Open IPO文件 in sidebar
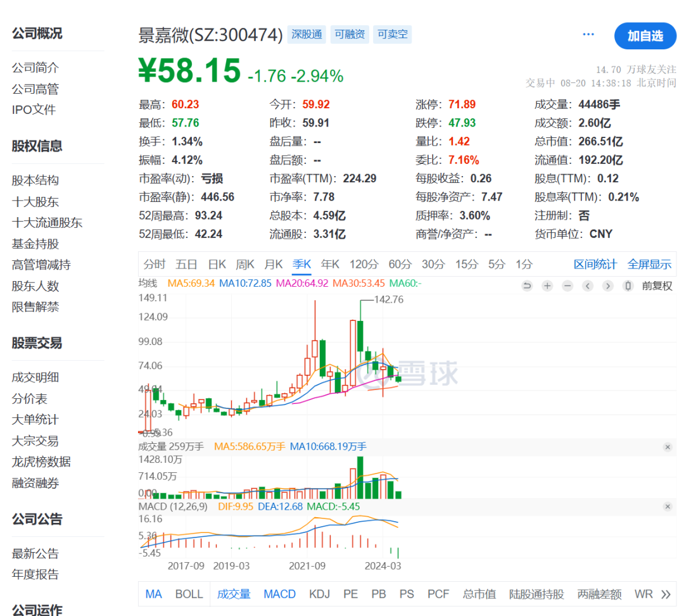 tap(34, 110)
